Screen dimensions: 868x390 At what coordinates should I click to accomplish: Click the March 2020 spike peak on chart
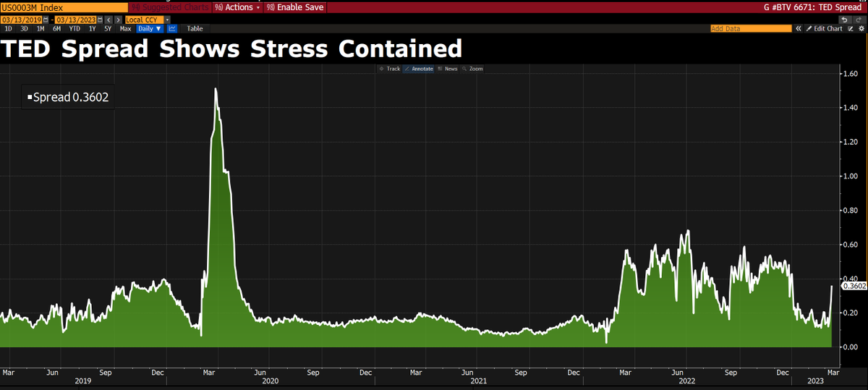(x=216, y=89)
